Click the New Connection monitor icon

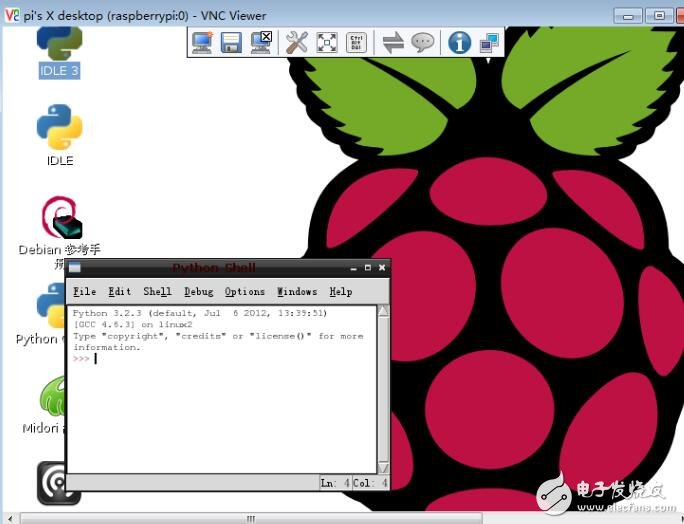click(x=203, y=42)
